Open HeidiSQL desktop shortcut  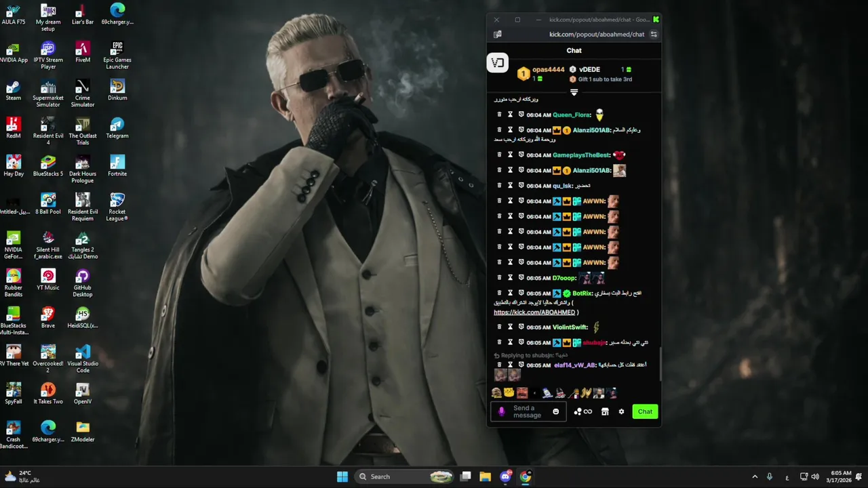[x=83, y=318]
